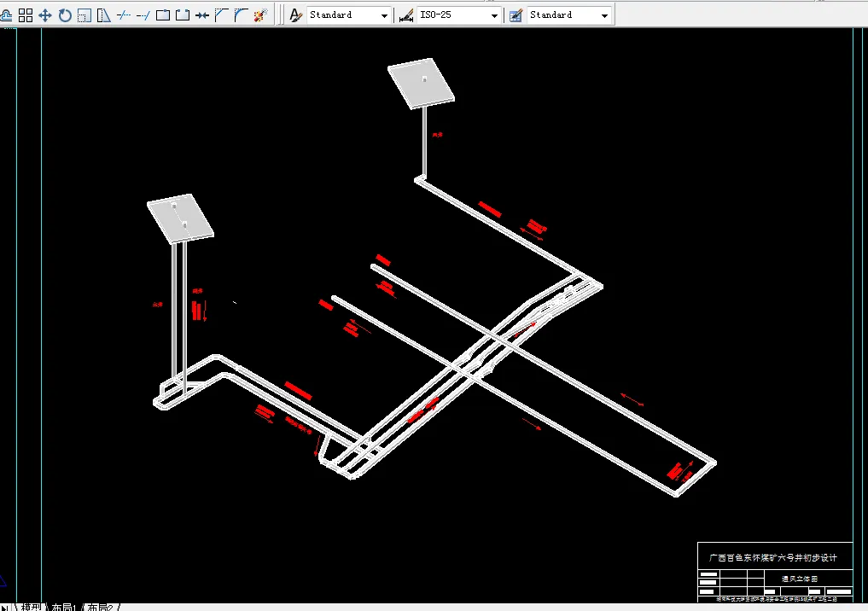Click the tab scroll-to-end arrow beside 模型
The height and width of the screenshot is (611, 868).
(x=5, y=608)
